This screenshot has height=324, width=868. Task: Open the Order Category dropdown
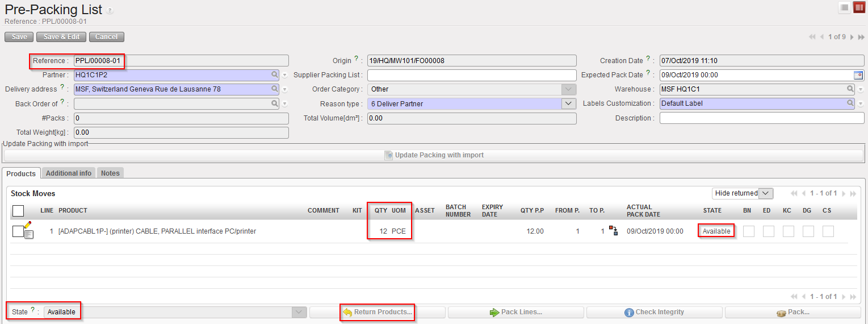pos(568,89)
